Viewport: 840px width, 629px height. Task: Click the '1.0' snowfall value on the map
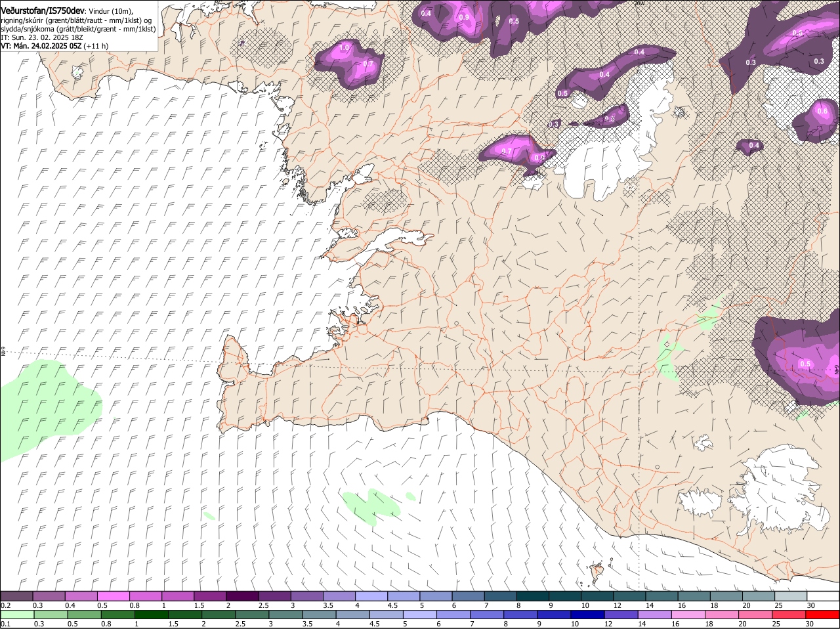point(345,48)
